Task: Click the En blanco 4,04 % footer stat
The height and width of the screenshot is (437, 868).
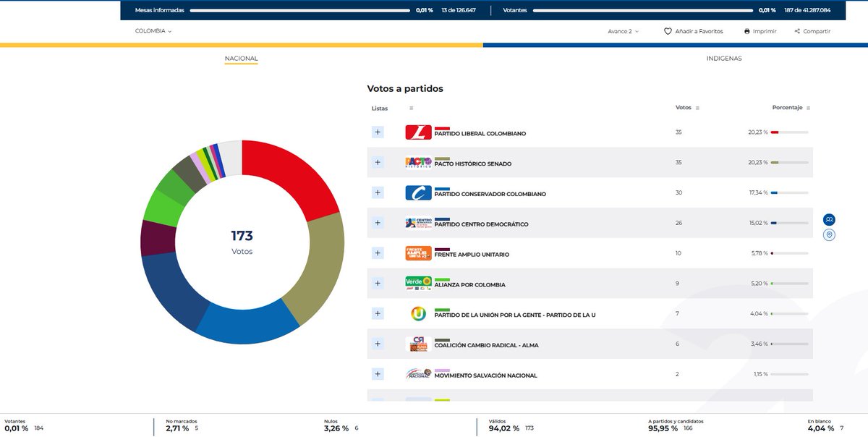Action: (825, 425)
